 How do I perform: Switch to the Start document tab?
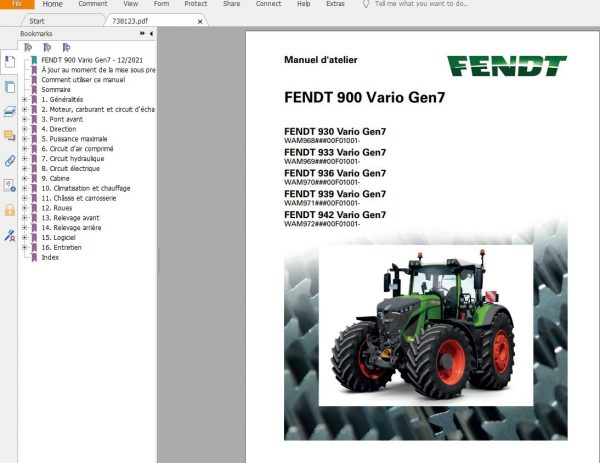(x=37, y=21)
